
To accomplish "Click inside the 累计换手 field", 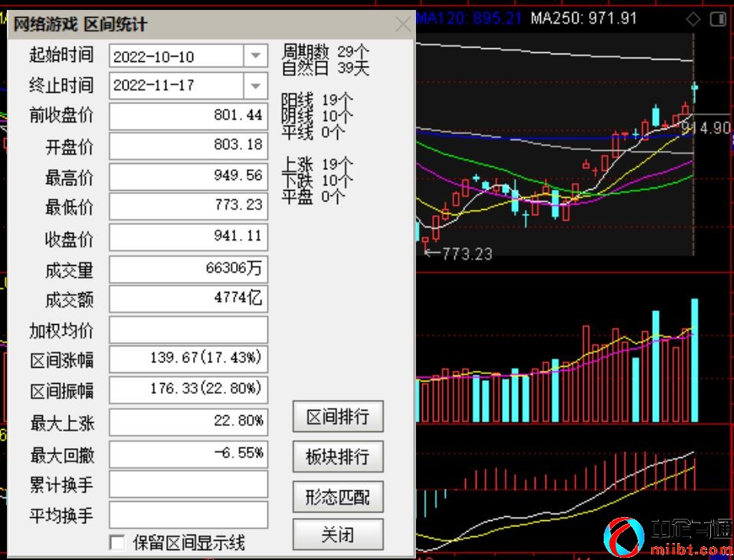I will pos(188,484).
